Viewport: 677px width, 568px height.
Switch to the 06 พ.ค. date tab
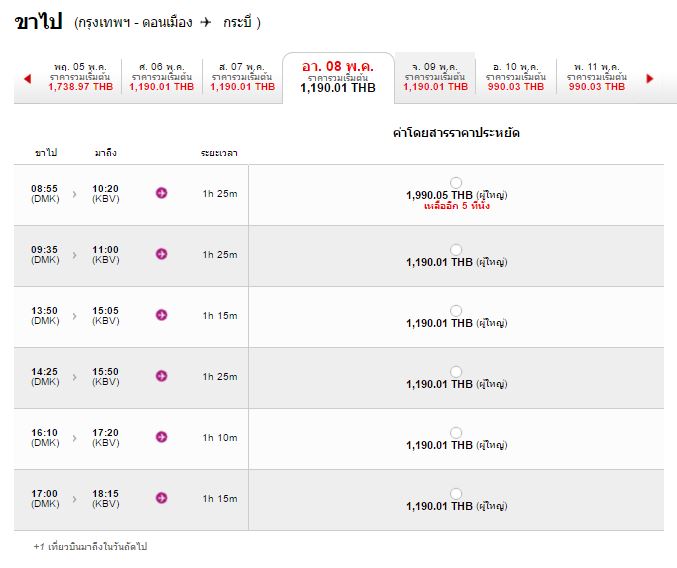(162, 77)
